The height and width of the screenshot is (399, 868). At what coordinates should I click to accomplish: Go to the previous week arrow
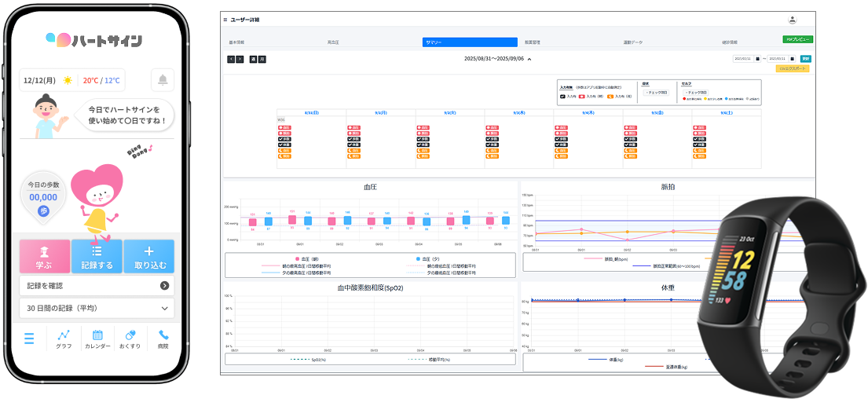(x=231, y=59)
